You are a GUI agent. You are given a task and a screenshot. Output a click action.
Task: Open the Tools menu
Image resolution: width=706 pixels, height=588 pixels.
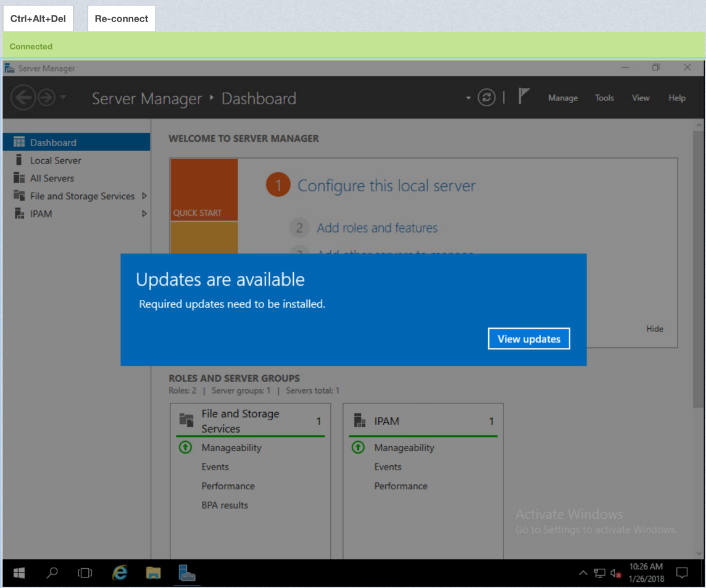pos(604,97)
